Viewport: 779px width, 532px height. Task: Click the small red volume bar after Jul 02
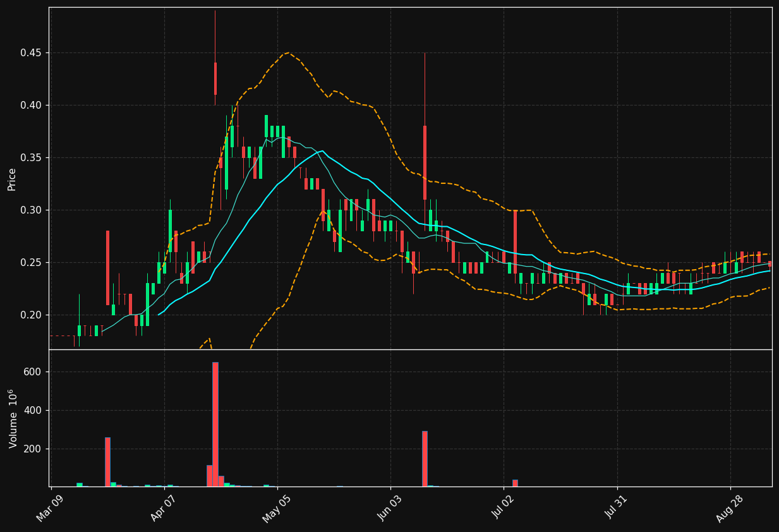515,483
